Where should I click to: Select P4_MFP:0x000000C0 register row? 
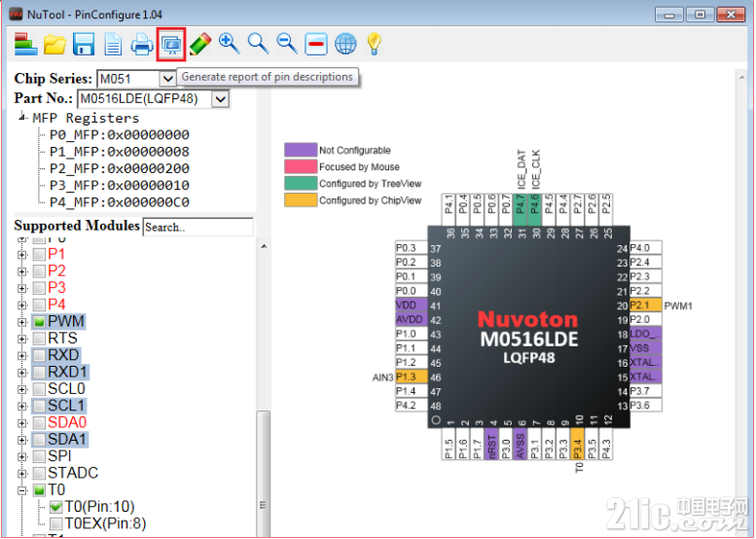[x=119, y=202]
